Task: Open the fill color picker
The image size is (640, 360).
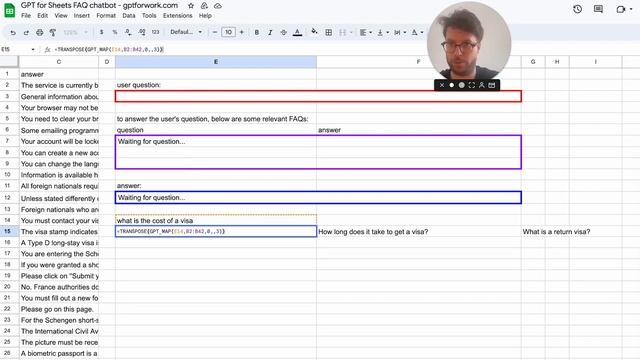Action: [314, 31]
